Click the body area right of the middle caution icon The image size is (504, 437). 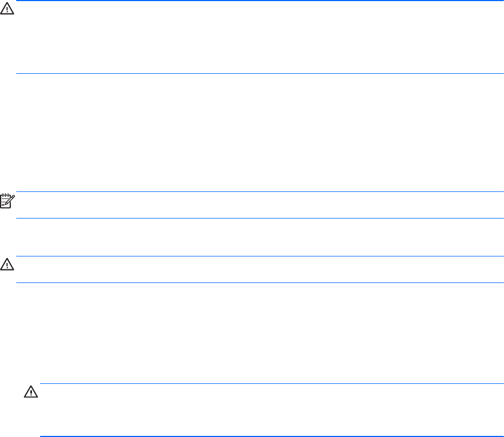click(259, 269)
